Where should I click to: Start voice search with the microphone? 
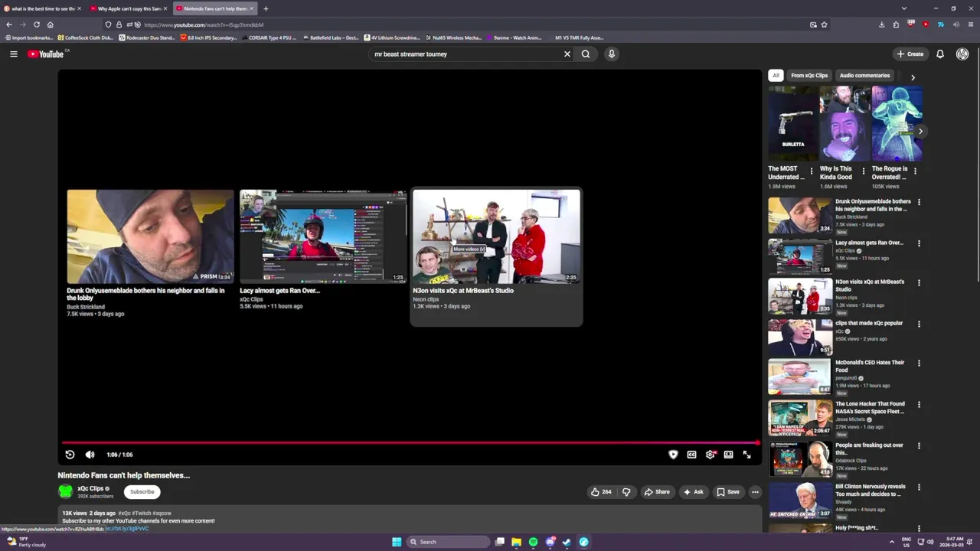point(611,54)
